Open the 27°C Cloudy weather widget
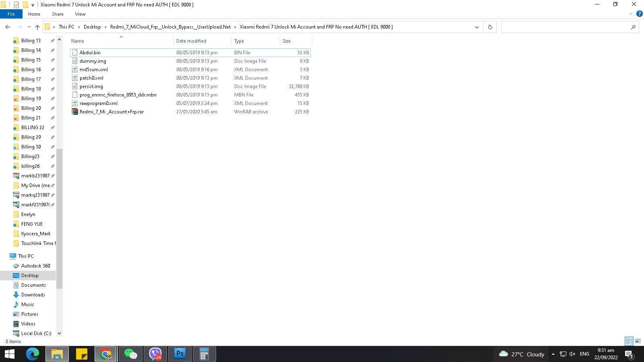Image resolution: width=644 pixels, height=362 pixels. point(521,354)
